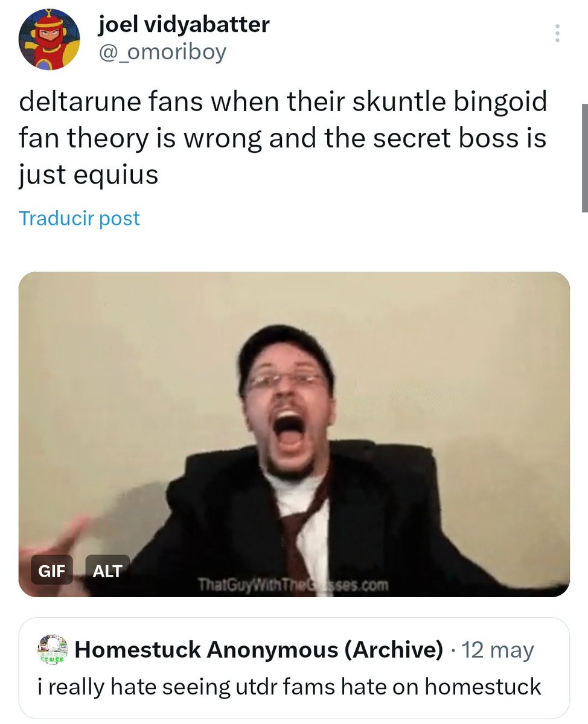Click the joel vidyabatter display name

[x=184, y=24]
